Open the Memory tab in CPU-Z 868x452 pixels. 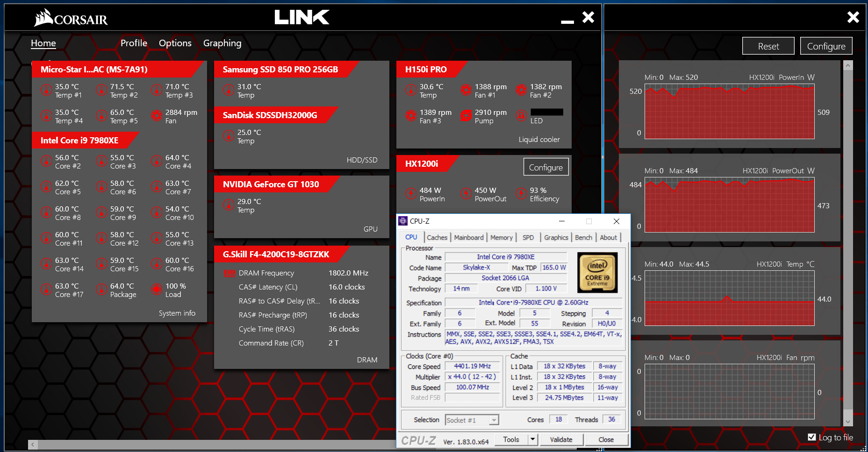pos(502,237)
